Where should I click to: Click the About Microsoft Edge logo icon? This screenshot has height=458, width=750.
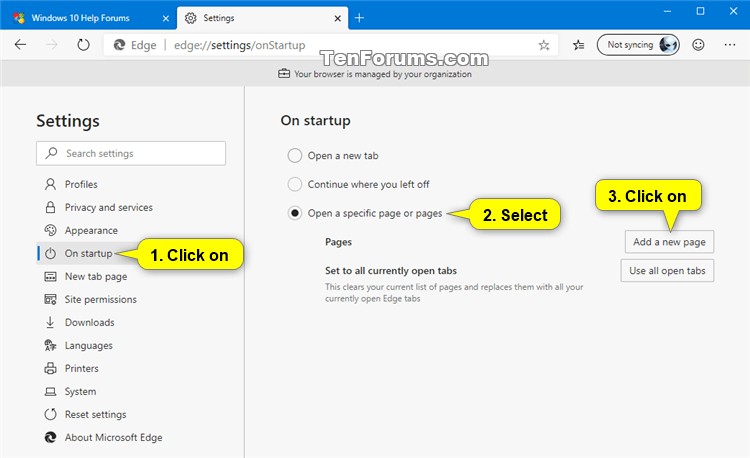point(50,437)
